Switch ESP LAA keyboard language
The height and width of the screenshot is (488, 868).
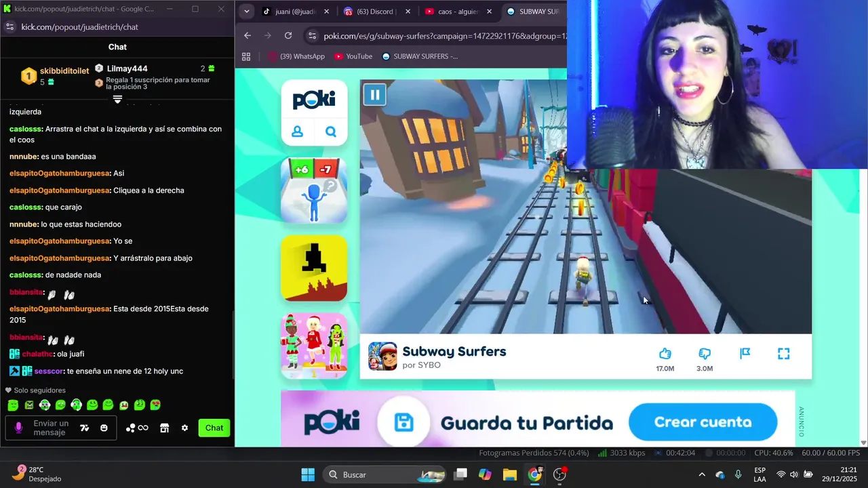coord(759,474)
